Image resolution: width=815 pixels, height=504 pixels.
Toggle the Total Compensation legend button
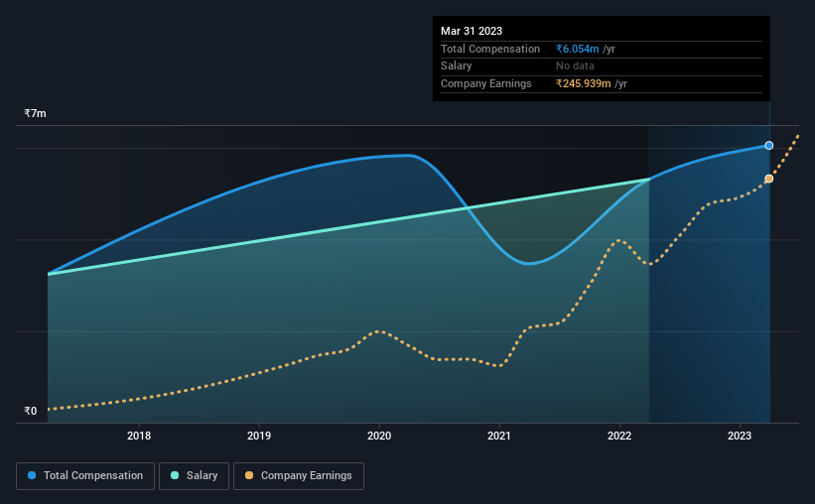coord(85,476)
